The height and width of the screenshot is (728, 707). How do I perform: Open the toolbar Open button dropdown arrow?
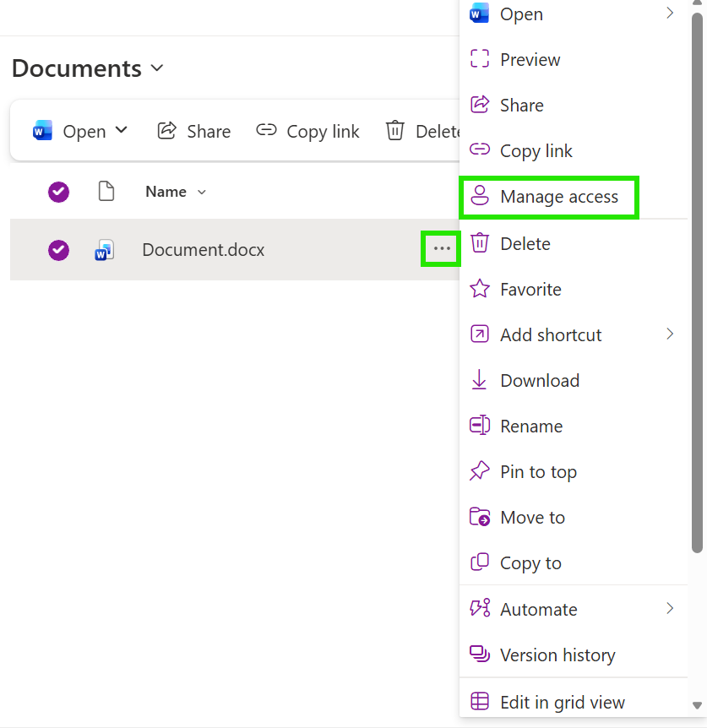(121, 130)
